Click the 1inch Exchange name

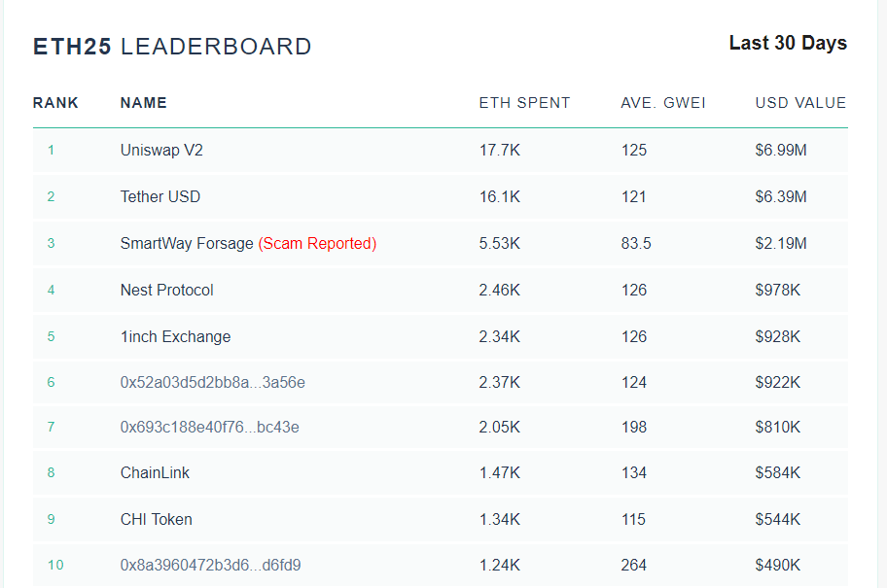point(175,337)
